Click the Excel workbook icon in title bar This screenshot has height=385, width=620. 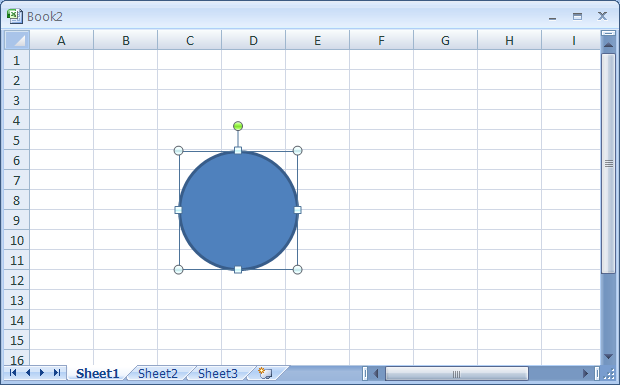click(x=14, y=16)
